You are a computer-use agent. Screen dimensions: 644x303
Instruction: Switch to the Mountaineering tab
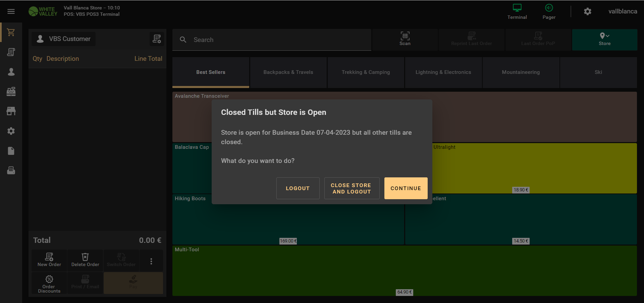(x=521, y=72)
